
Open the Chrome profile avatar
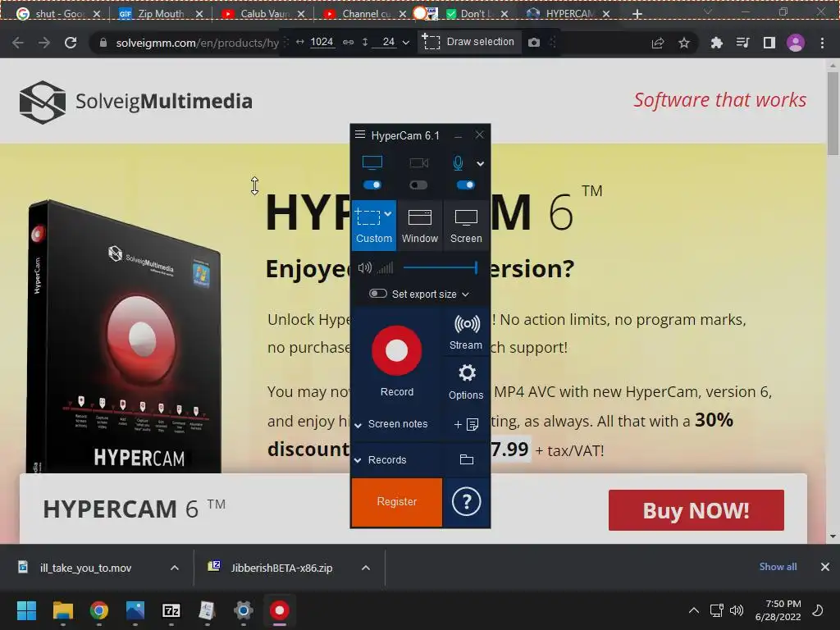(x=796, y=43)
